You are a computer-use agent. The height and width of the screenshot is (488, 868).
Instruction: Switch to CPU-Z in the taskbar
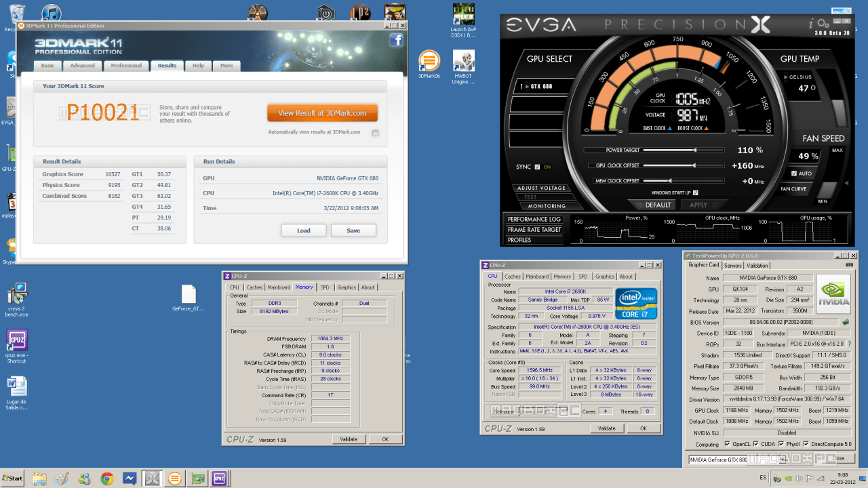(219, 479)
